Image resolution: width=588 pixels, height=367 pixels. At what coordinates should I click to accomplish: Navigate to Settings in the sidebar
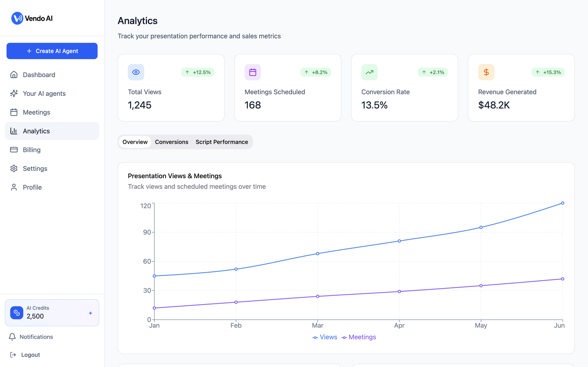pos(35,168)
